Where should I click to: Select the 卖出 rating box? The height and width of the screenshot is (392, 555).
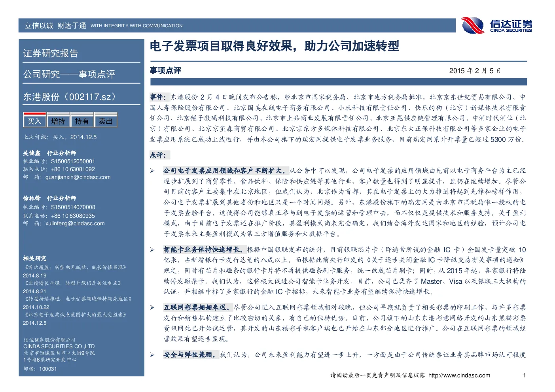click(x=106, y=120)
